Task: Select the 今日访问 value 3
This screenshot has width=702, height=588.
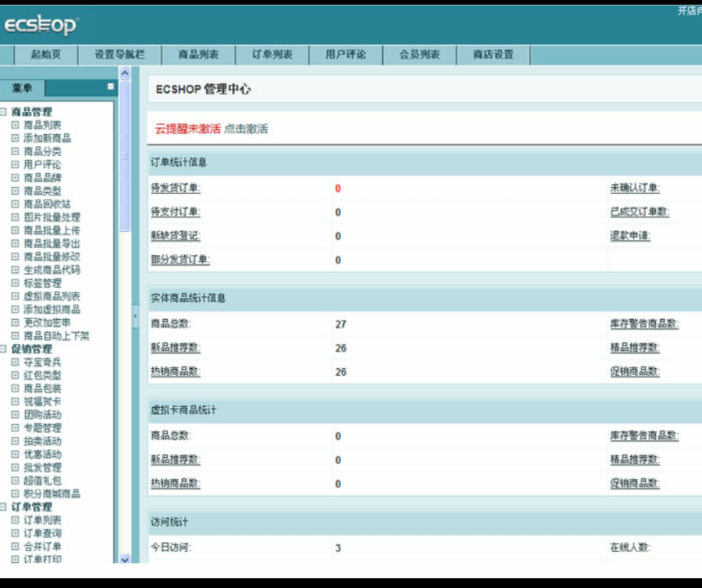Action: [338, 547]
